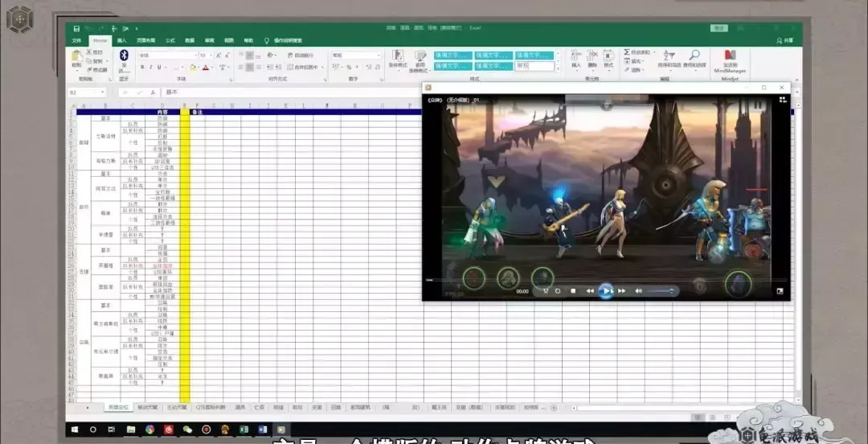Stop the video in media player
The image size is (868, 444).
[574, 291]
